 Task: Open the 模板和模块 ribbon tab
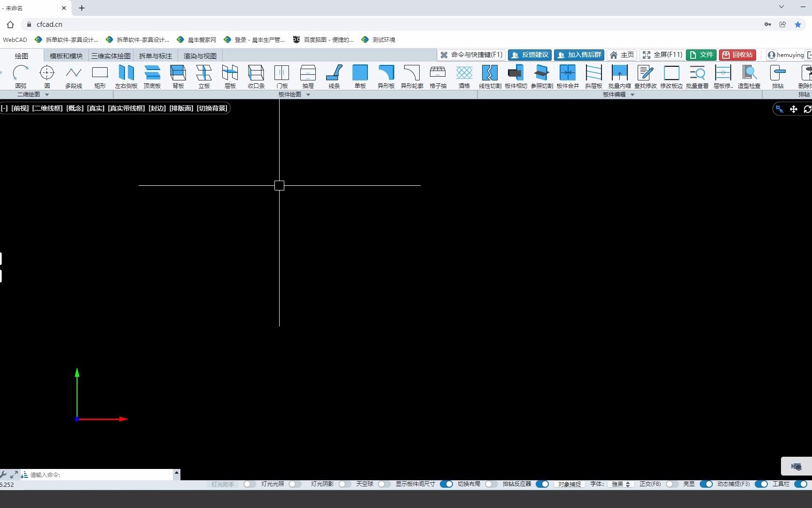(66, 56)
